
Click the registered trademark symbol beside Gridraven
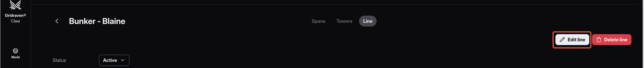(25, 15)
